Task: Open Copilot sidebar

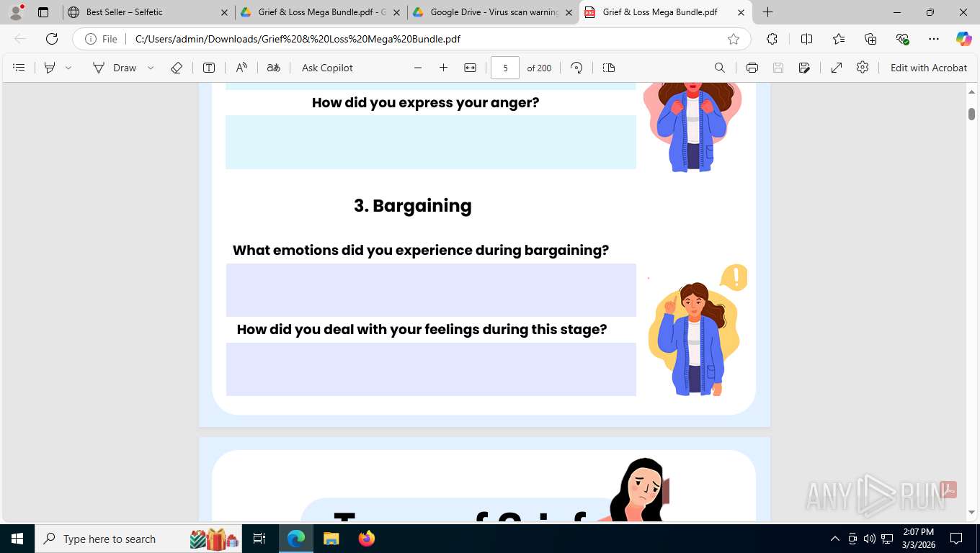Action: (964, 39)
